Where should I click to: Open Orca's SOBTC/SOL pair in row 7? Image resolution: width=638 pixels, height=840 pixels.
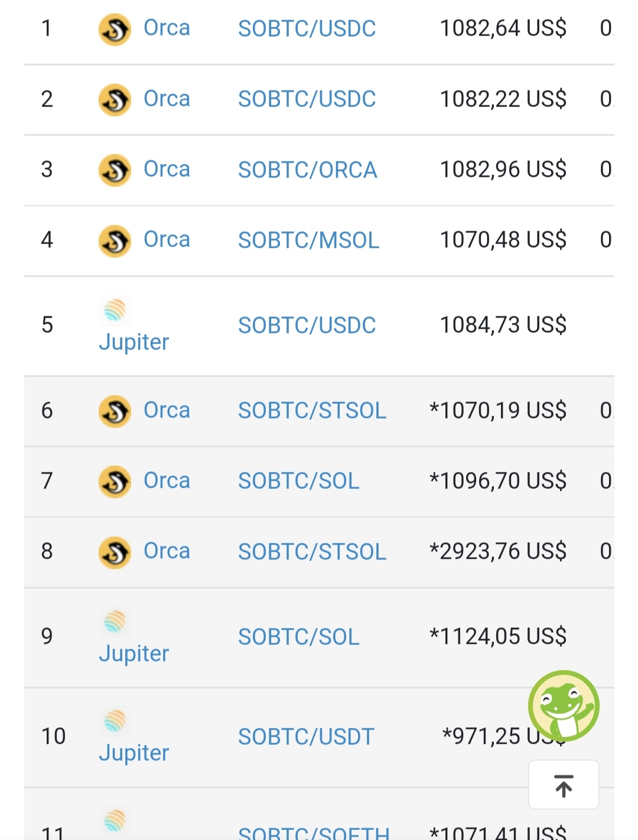pyautogui.click(x=298, y=481)
